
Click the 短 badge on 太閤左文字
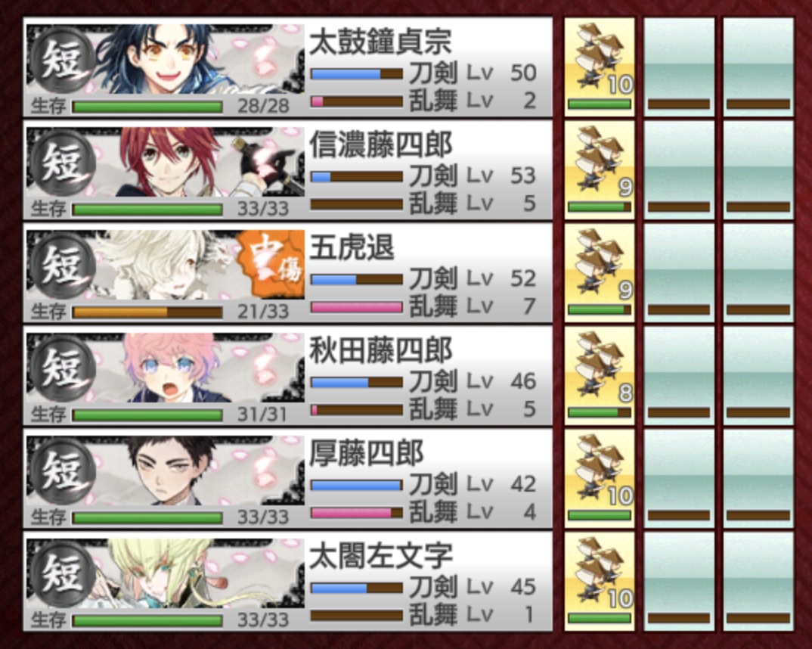(x=62, y=573)
